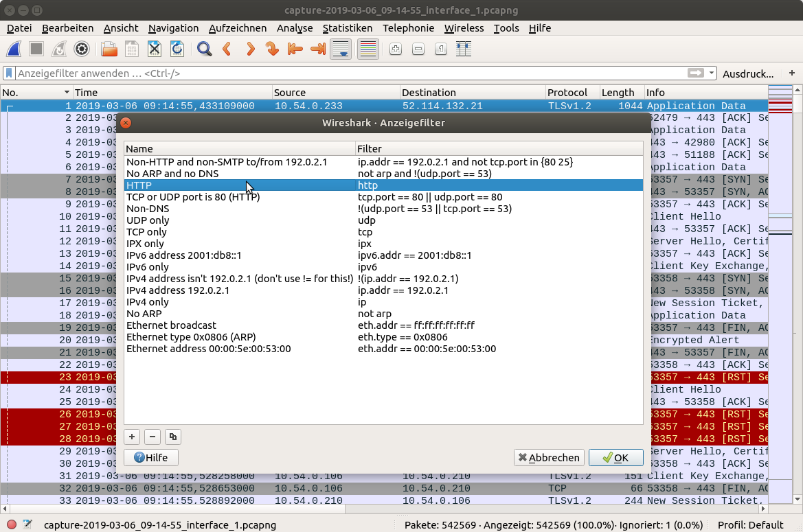The image size is (803, 532).
Task: Click the shark fin start capture icon
Action: (x=14, y=49)
